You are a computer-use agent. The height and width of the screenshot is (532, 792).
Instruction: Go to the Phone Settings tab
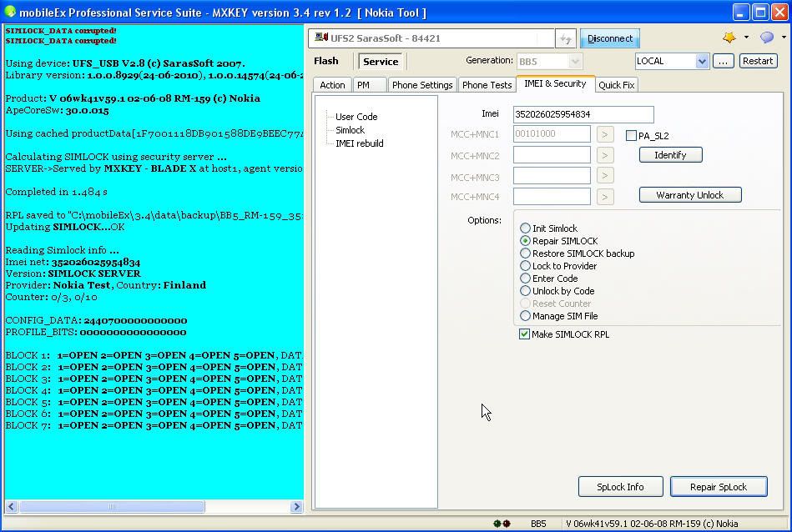coord(422,85)
